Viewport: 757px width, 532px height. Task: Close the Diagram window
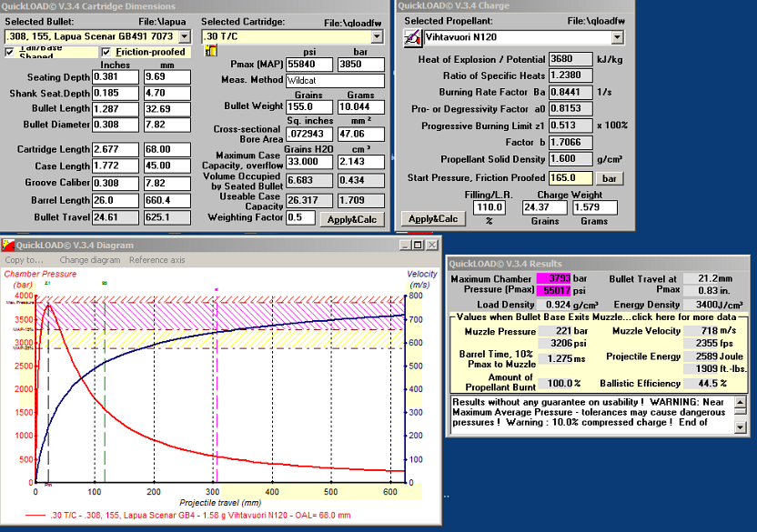[x=432, y=245]
